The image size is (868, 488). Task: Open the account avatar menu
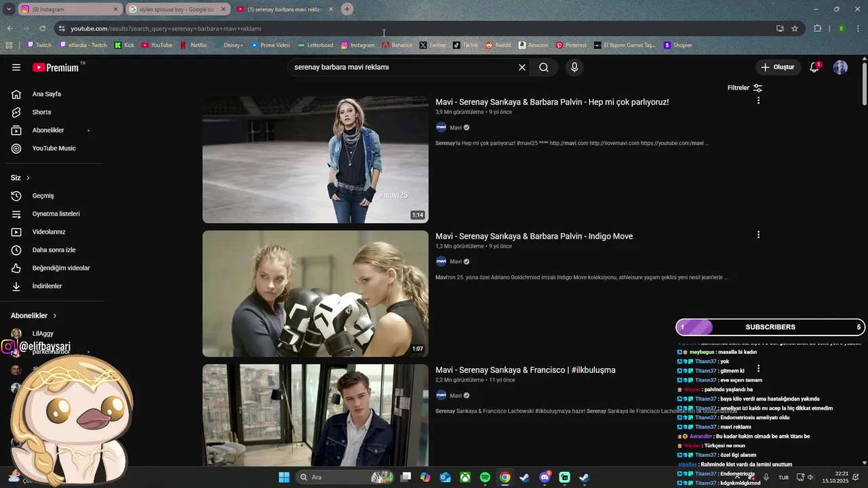[840, 67]
